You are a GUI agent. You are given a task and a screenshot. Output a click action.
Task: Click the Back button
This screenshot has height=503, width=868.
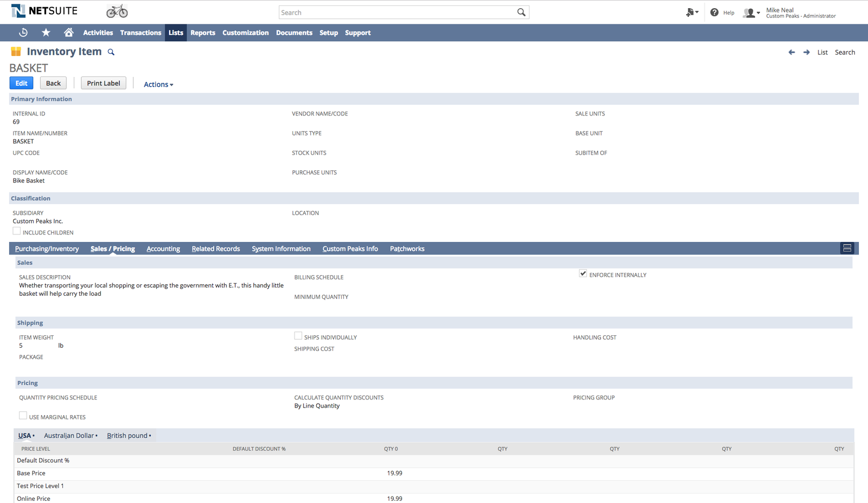(x=53, y=83)
